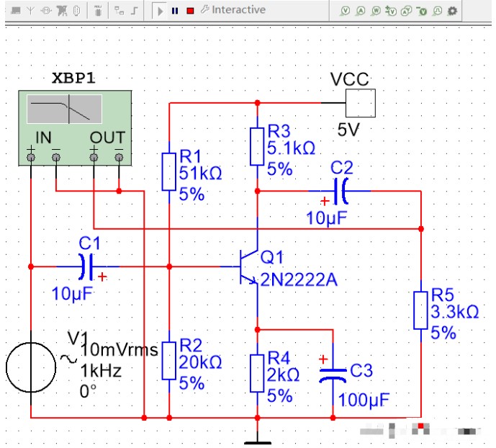This screenshot has height=448, width=496.
Task: Select resistor R5 symbol
Action: coord(420,310)
